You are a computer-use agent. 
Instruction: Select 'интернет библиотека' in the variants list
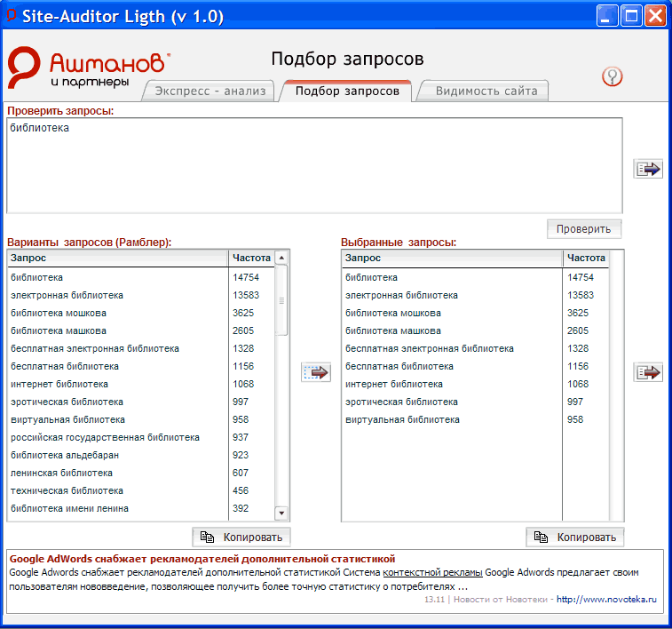(140, 384)
